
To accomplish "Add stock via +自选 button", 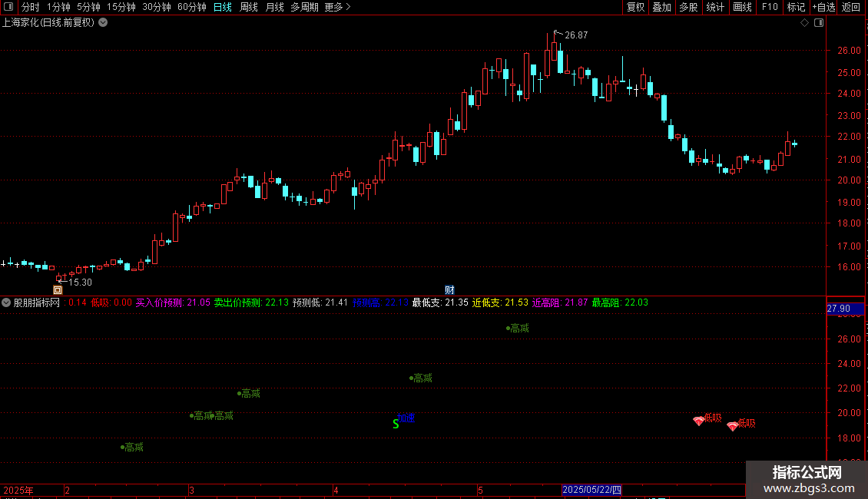I will click(x=823, y=7).
